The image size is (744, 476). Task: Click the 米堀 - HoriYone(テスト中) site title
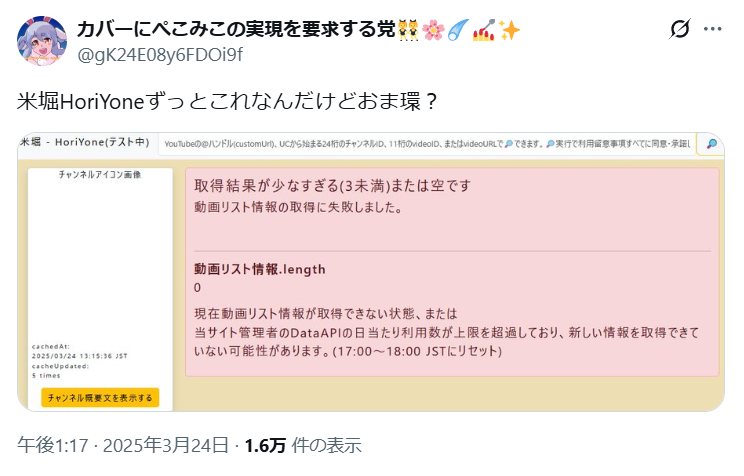(x=84, y=145)
